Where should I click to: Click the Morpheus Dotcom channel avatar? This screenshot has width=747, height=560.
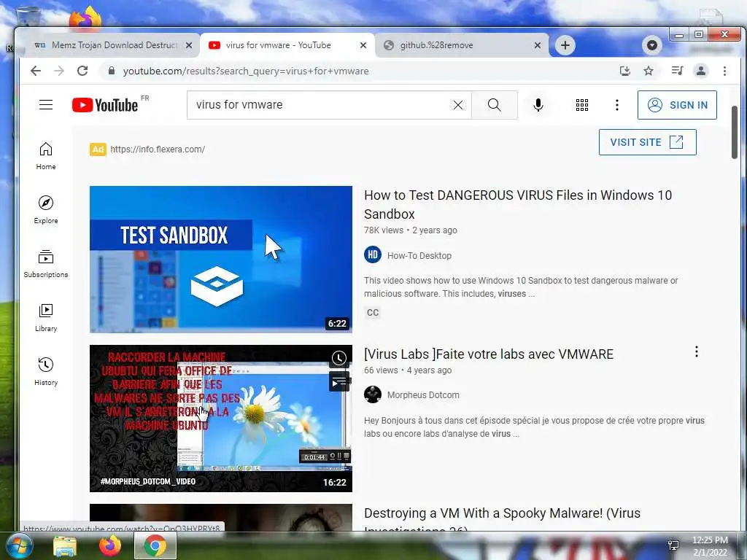[x=373, y=394]
